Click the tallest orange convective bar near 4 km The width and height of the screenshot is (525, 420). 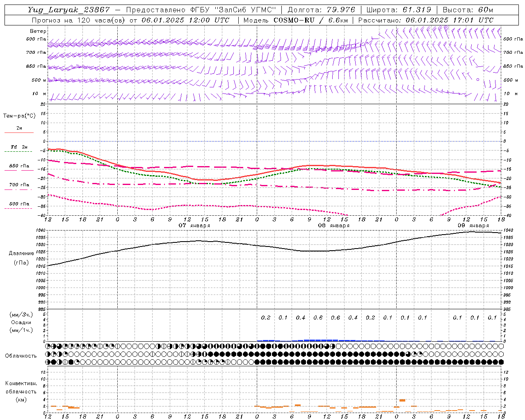click(402, 400)
